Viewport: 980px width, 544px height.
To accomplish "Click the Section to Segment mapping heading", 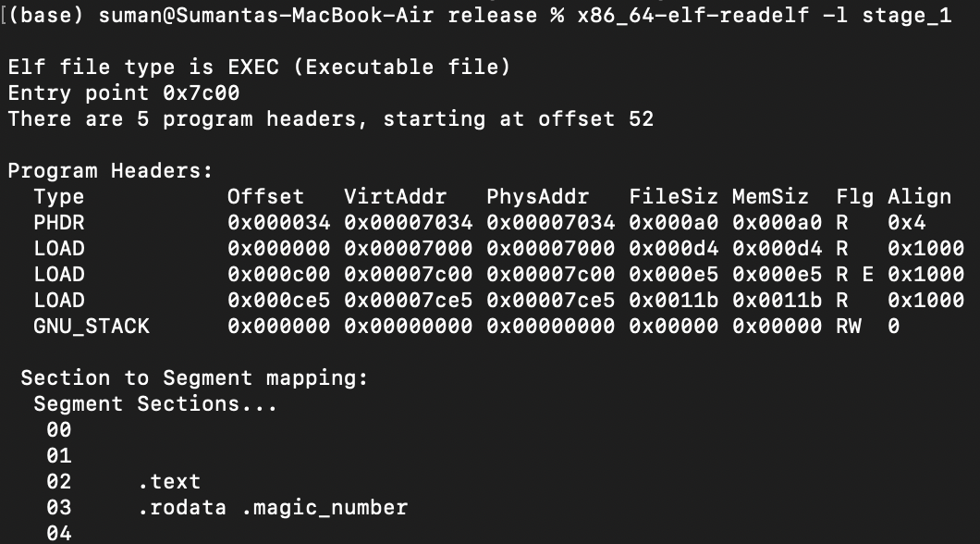I will (x=194, y=379).
